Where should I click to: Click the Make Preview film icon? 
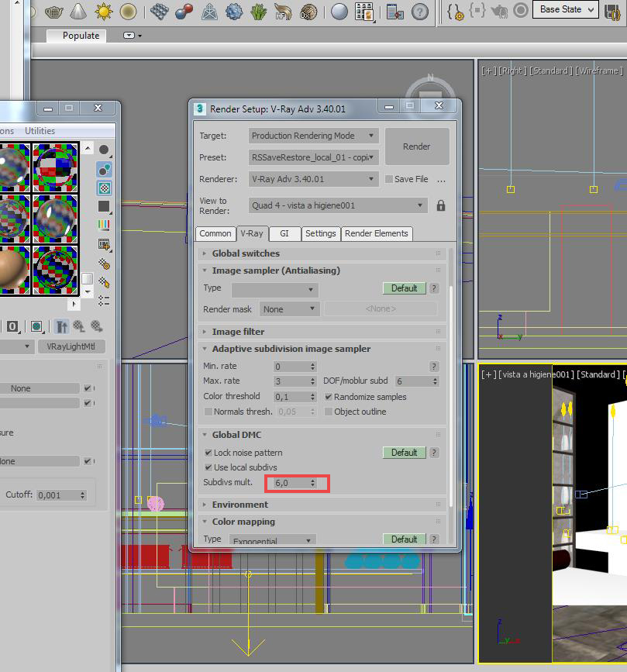point(104,244)
